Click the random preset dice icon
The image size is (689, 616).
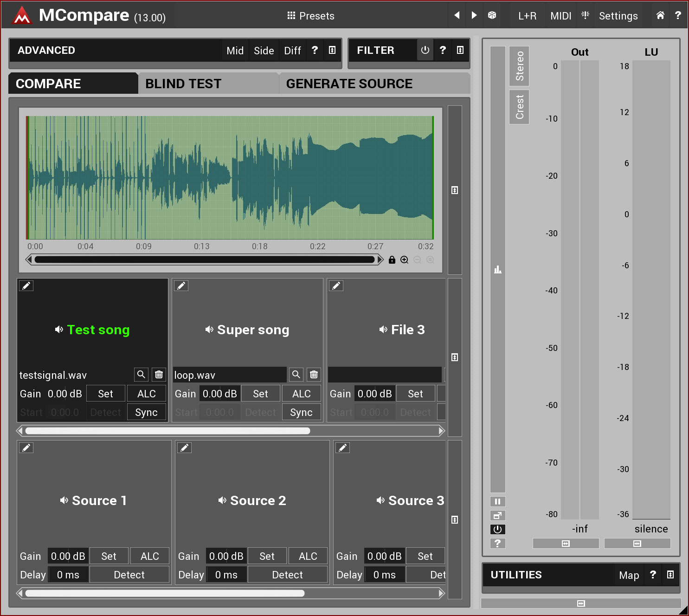(492, 15)
